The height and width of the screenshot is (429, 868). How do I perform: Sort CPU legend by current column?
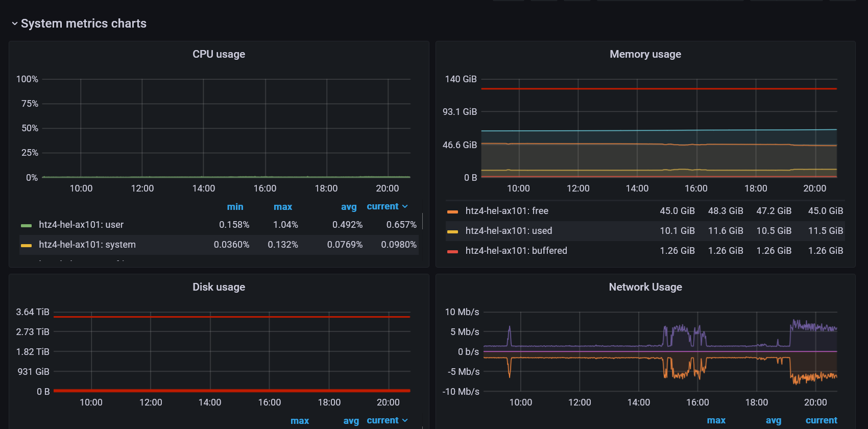[382, 206]
